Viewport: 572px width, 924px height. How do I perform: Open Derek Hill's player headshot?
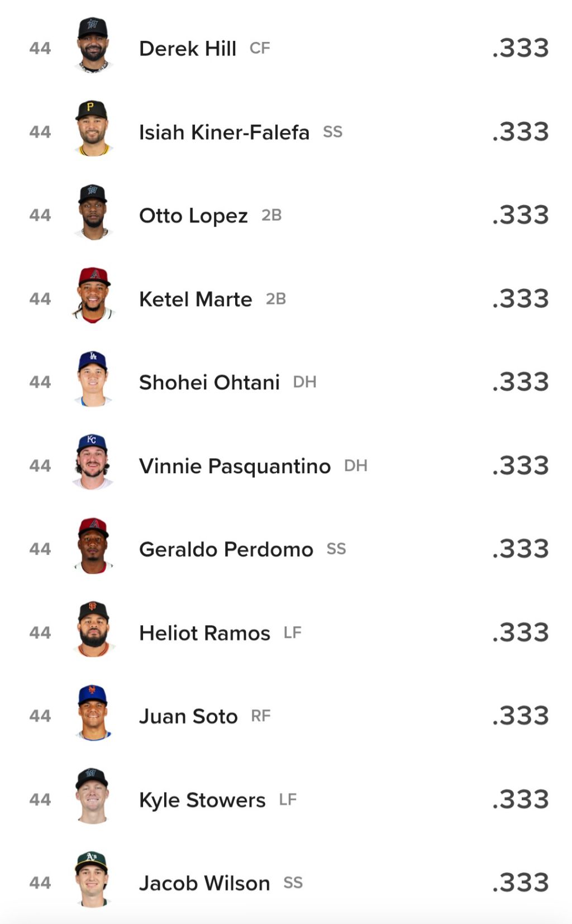pyautogui.click(x=93, y=45)
